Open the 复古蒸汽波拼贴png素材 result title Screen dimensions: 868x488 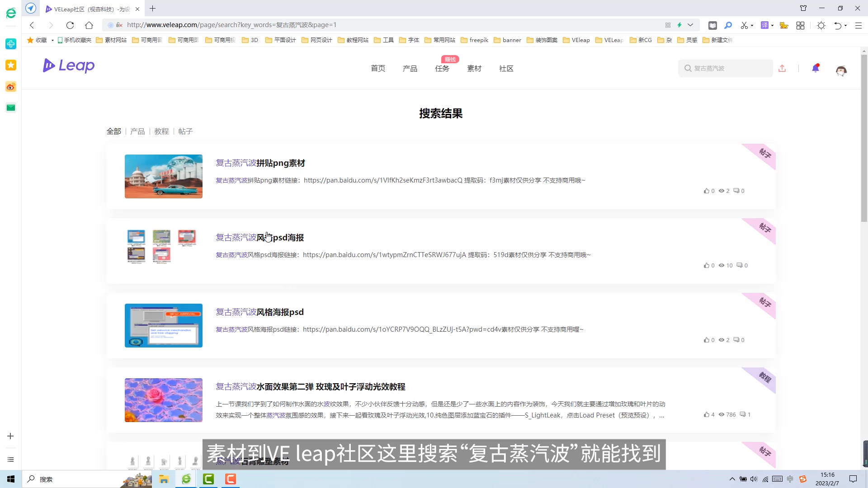click(260, 163)
